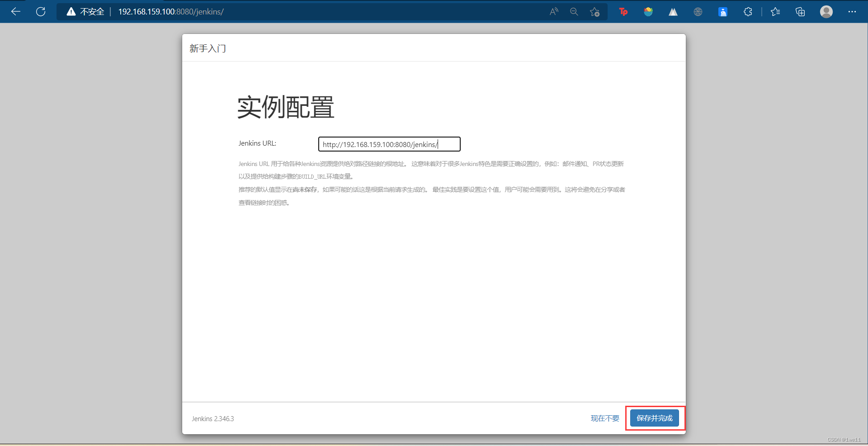This screenshot has width=868, height=446.
Task: Select the browser address bar URL
Action: click(171, 12)
